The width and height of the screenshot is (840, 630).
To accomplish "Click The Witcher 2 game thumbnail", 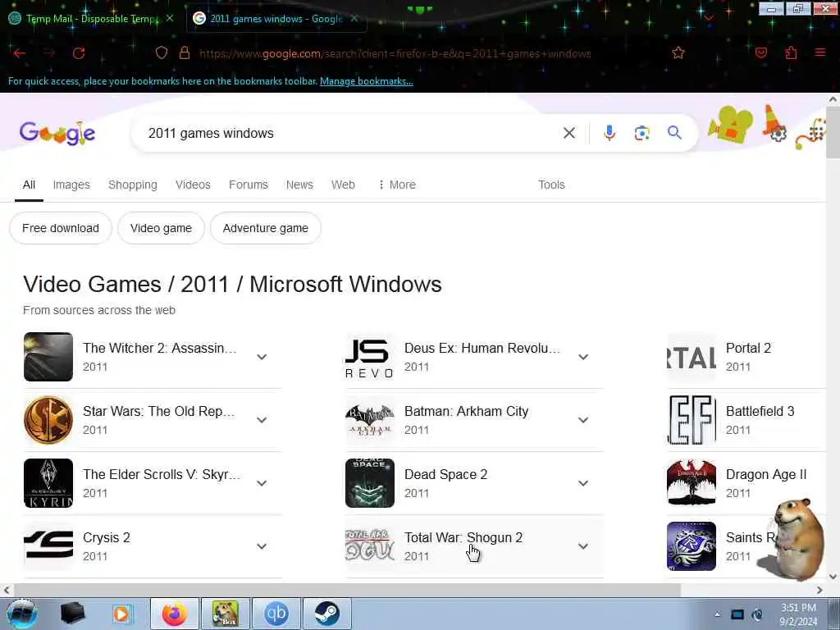I will click(x=48, y=357).
